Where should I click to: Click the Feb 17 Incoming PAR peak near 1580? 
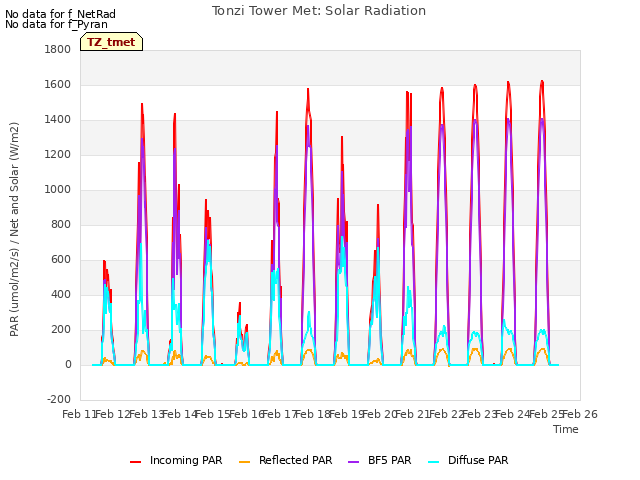pyautogui.click(x=308, y=89)
